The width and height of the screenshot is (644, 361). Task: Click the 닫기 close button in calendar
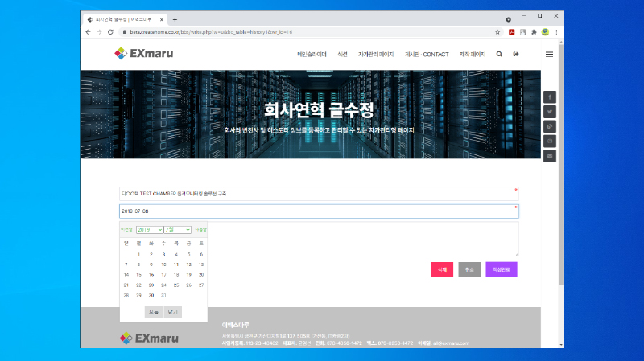point(172,312)
